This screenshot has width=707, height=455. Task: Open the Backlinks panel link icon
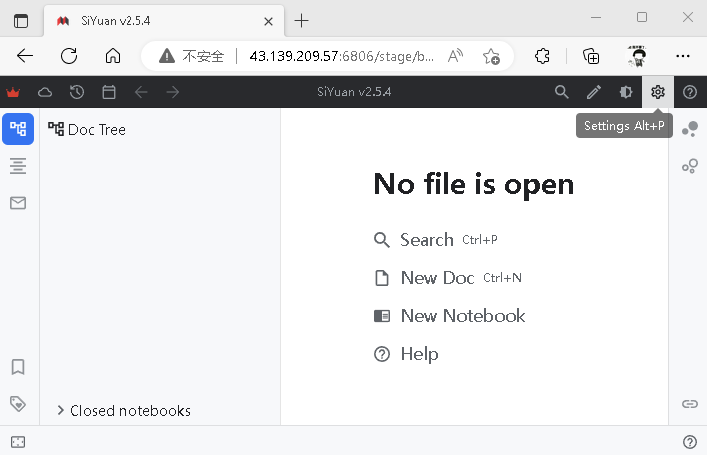[690, 404]
